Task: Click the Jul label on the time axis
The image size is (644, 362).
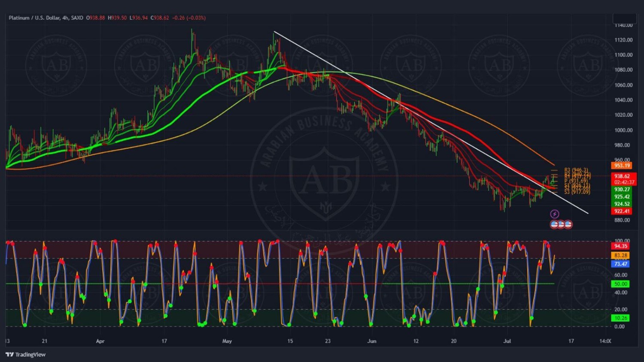Action: [507, 341]
